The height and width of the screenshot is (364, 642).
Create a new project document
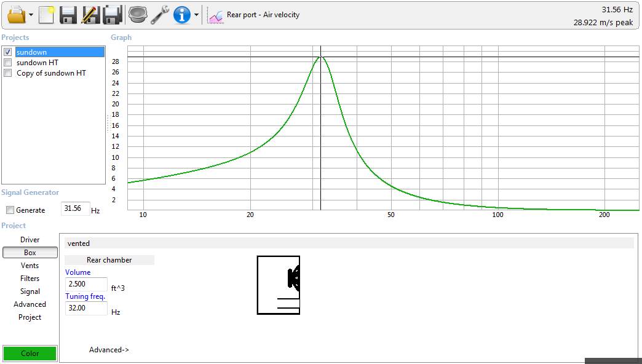[x=47, y=15]
